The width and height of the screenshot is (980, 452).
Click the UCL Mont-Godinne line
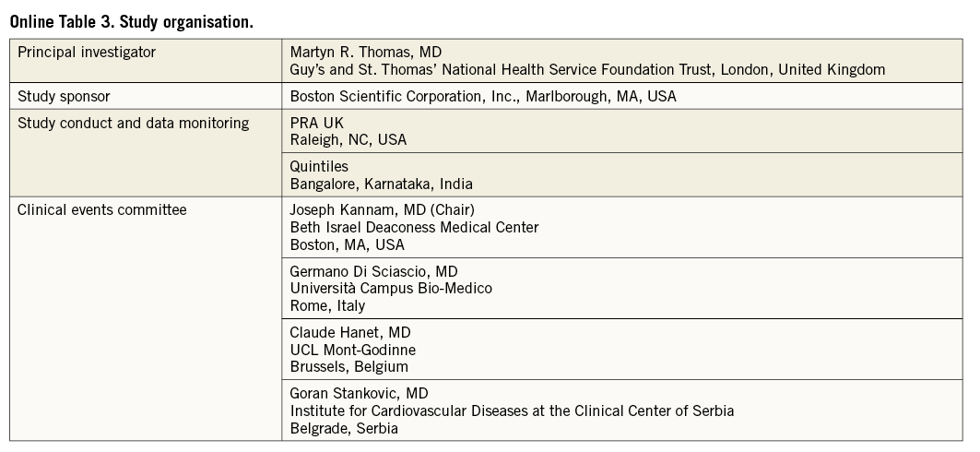pyautogui.click(x=352, y=350)
